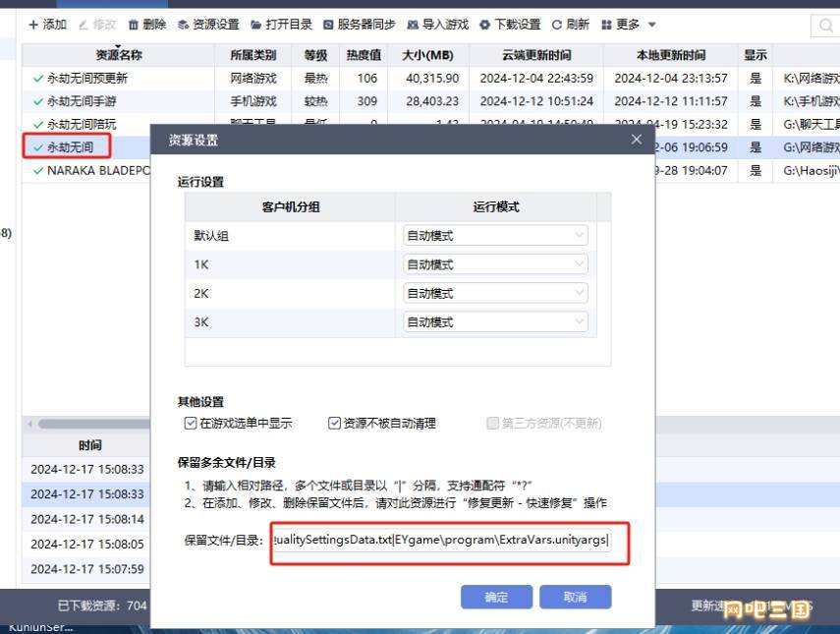Open 默认组 运行模式 dropdown
The width and height of the screenshot is (840, 634).
coord(495,236)
